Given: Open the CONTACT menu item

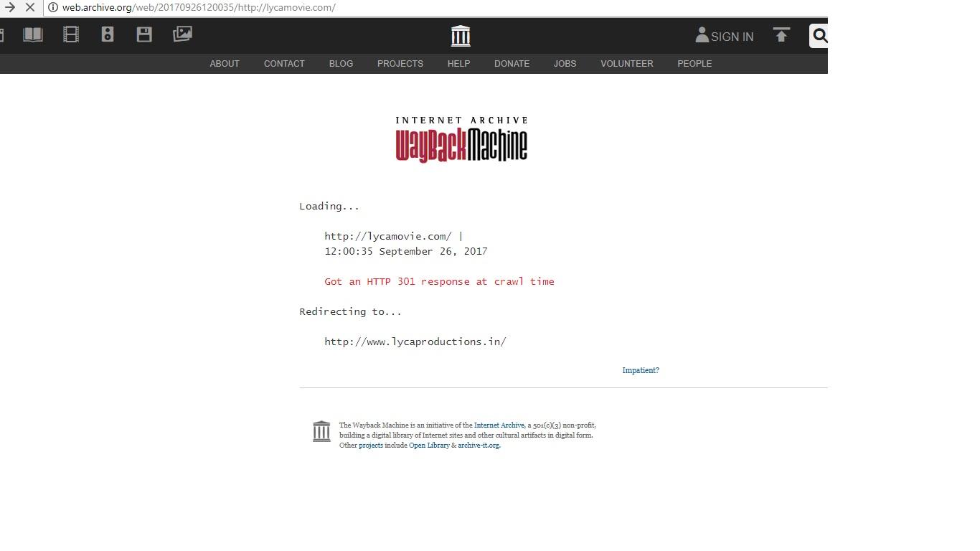Looking at the screenshot, I should pos(284,64).
